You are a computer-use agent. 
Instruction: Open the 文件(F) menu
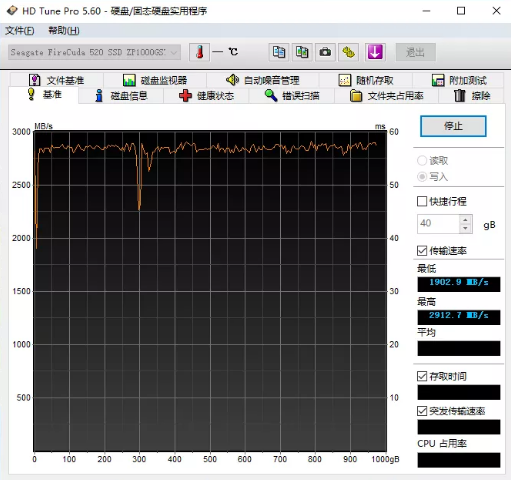(20, 31)
